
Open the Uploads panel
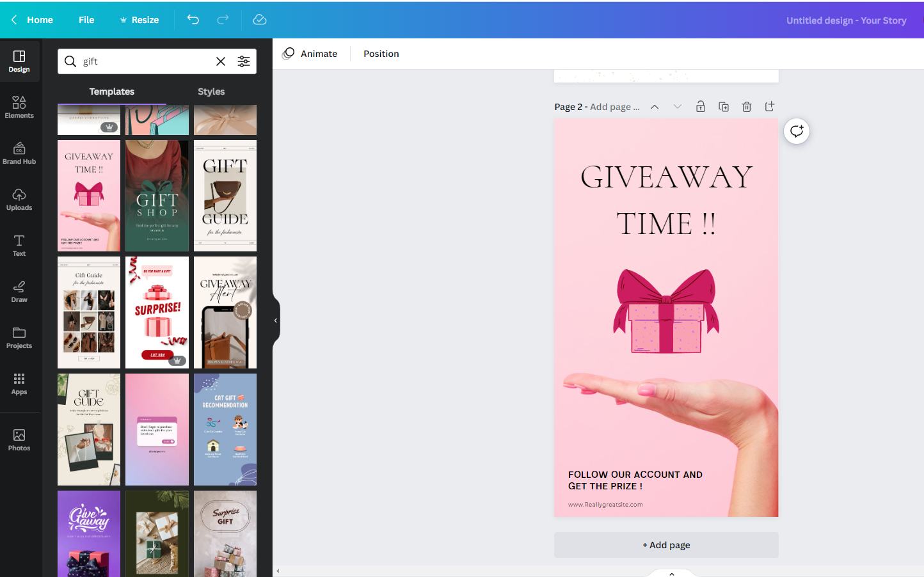pos(19,200)
